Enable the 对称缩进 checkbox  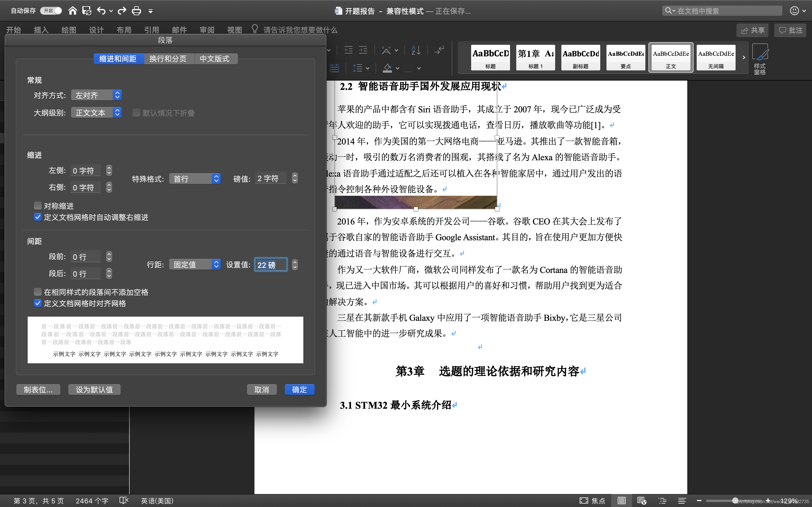click(x=38, y=206)
